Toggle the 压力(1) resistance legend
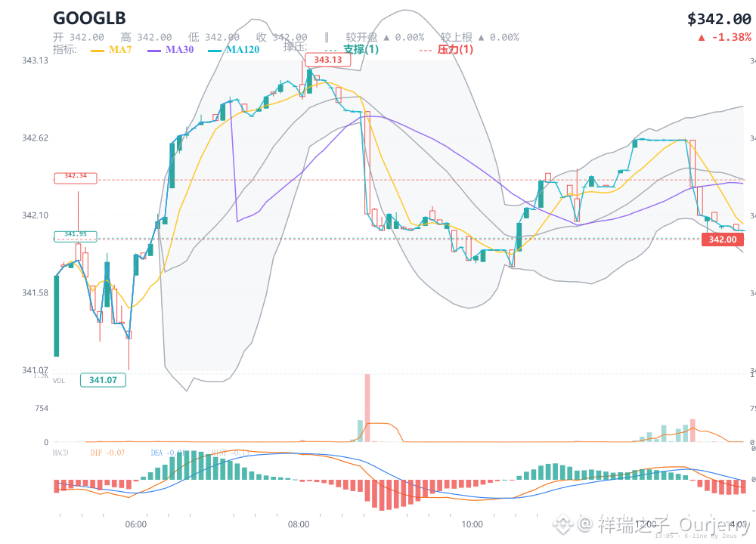The width and height of the screenshot is (756, 544). tap(447, 50)
